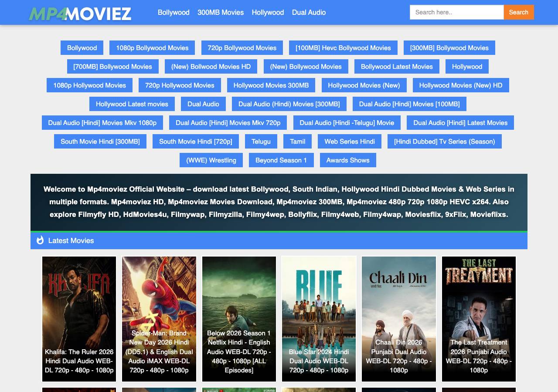Select (New) Bollwood Movies HD tag
This screenshot has height=392, width=558.
click(211, 67)
